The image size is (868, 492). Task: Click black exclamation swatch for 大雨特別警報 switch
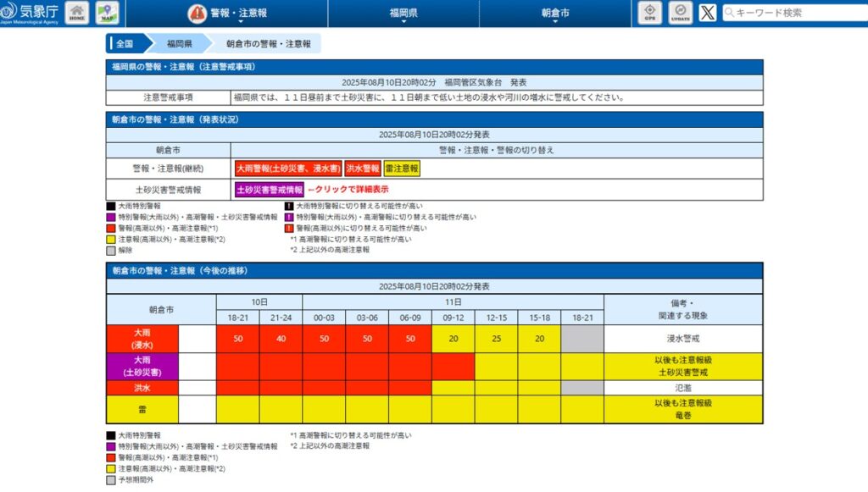[x=289, y=206]
